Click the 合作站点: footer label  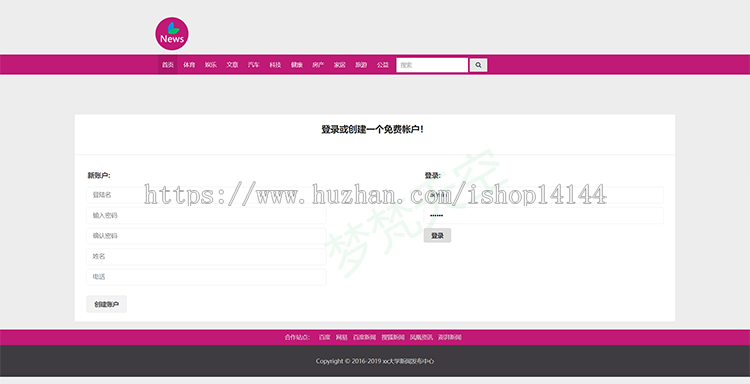[297, 337]
